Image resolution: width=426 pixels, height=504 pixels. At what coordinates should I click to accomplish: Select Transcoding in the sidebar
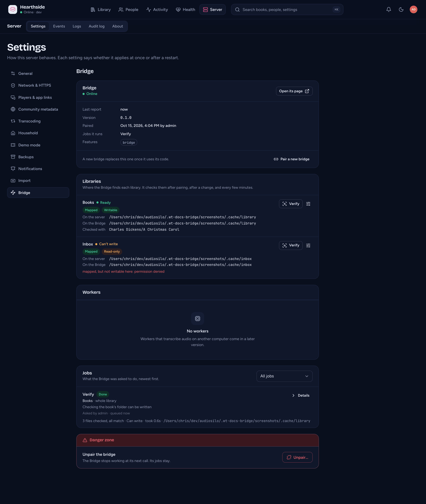coord(38,121)
